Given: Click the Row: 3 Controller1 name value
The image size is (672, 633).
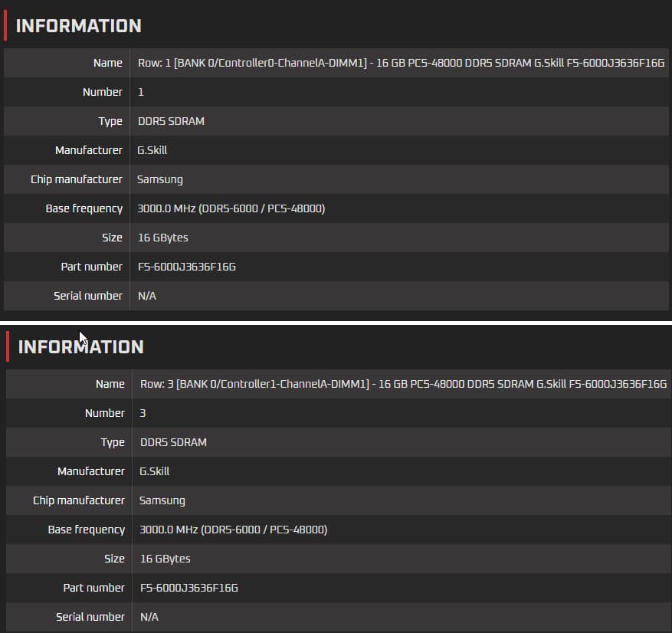Looking at the screenshot, I should pos(403,384).
